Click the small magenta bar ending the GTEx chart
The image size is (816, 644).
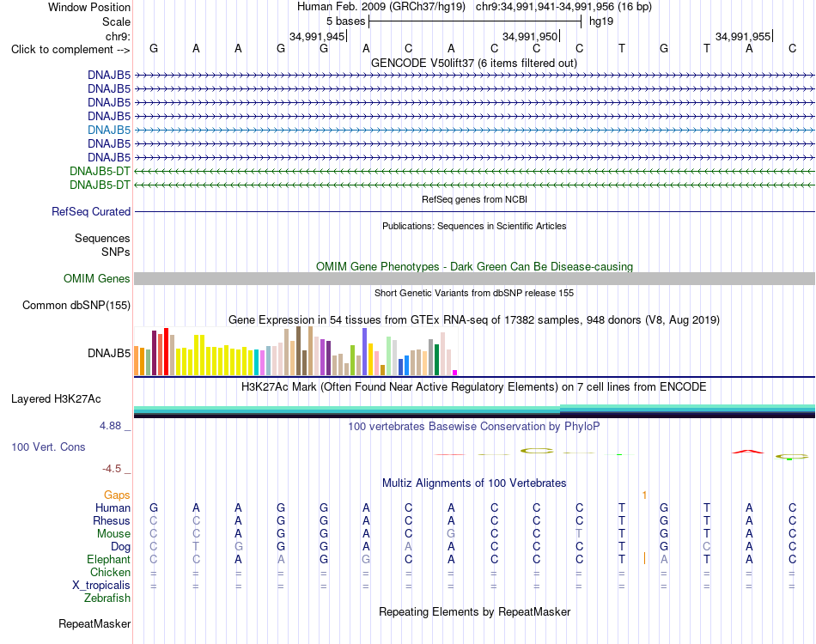pos(455,373)
